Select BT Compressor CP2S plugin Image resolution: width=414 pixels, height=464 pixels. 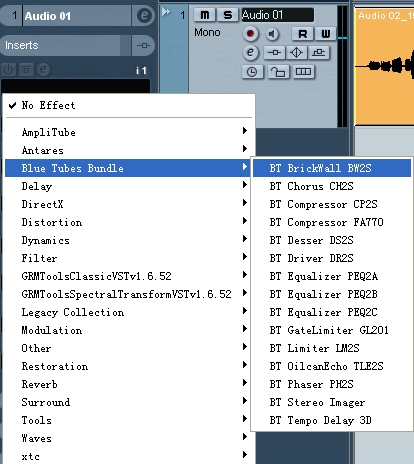(x=332, y=204)
